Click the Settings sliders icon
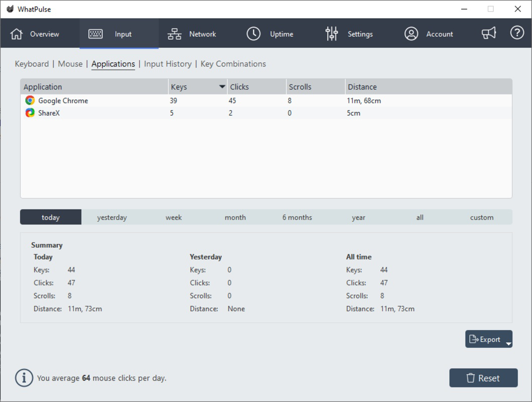 pos(331,34)
